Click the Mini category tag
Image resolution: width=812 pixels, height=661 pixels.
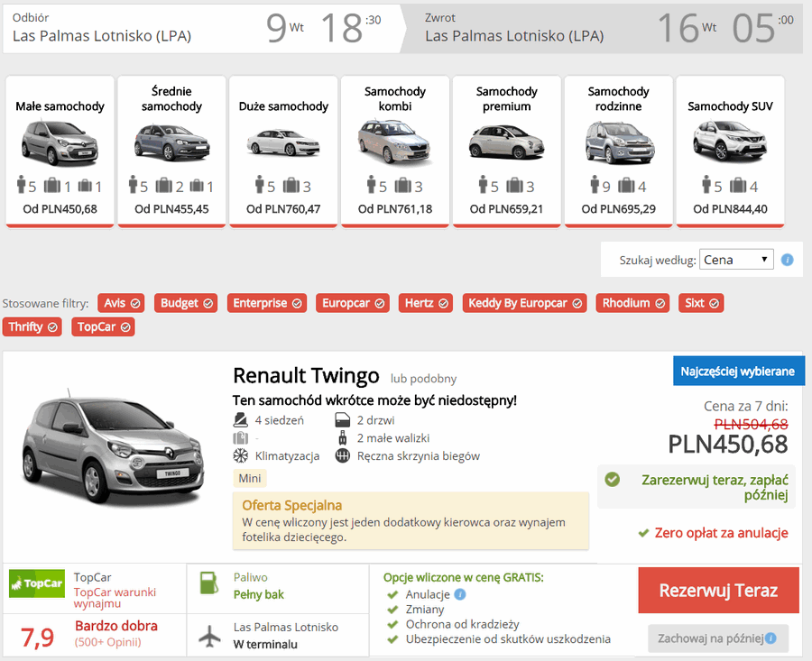pyautogui.click(x=250, y=478)
